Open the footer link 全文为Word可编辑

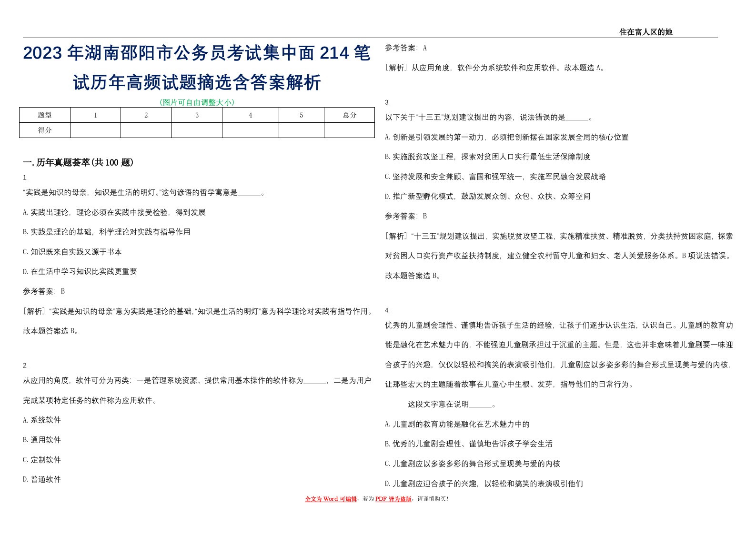coord(331,499)
